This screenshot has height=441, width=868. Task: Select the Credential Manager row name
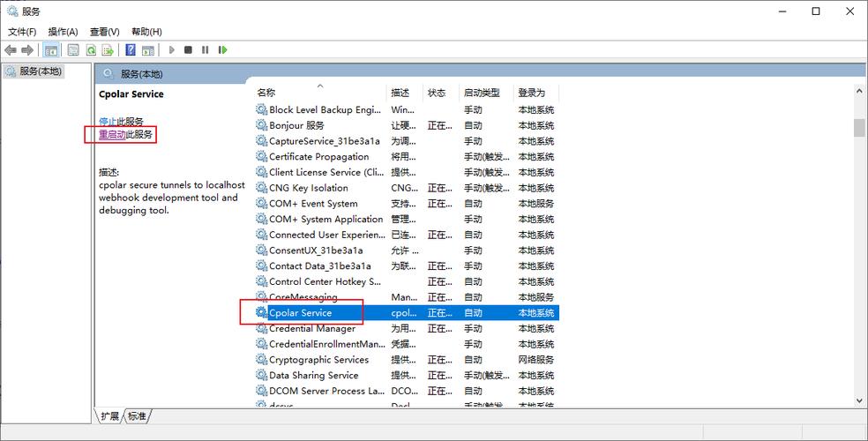click(x=312, y=329)
